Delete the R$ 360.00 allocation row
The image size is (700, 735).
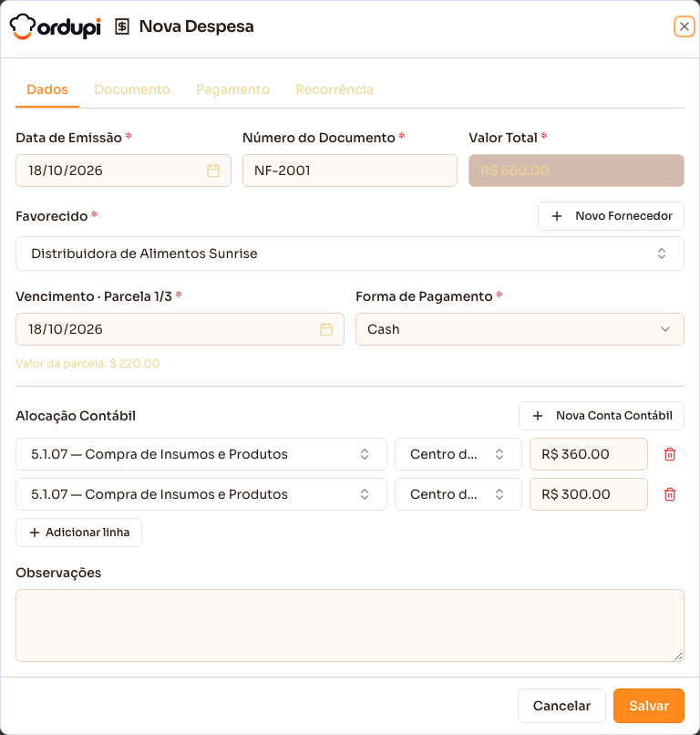pos(670,454)
